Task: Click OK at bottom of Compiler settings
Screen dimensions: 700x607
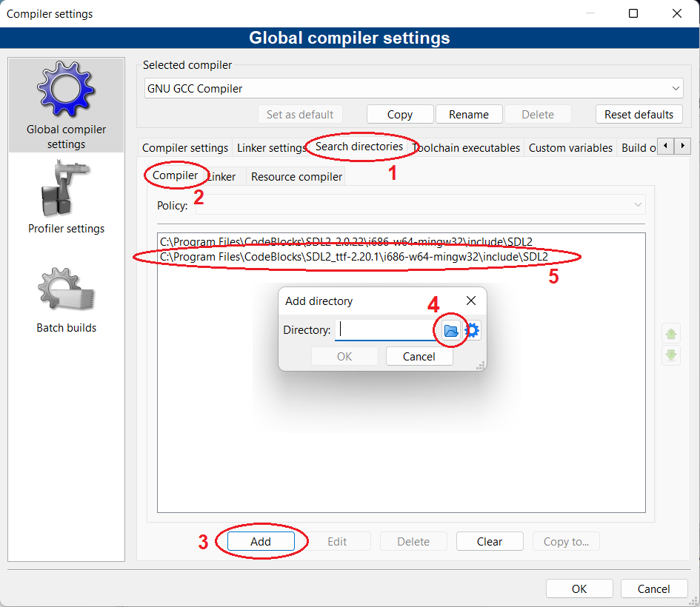Action: pos(579,588)
